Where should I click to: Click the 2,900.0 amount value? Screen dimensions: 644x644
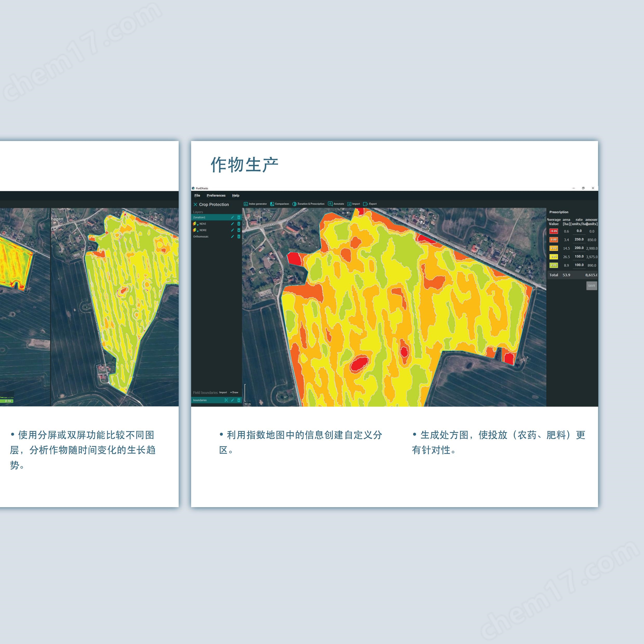pos(592,248)
